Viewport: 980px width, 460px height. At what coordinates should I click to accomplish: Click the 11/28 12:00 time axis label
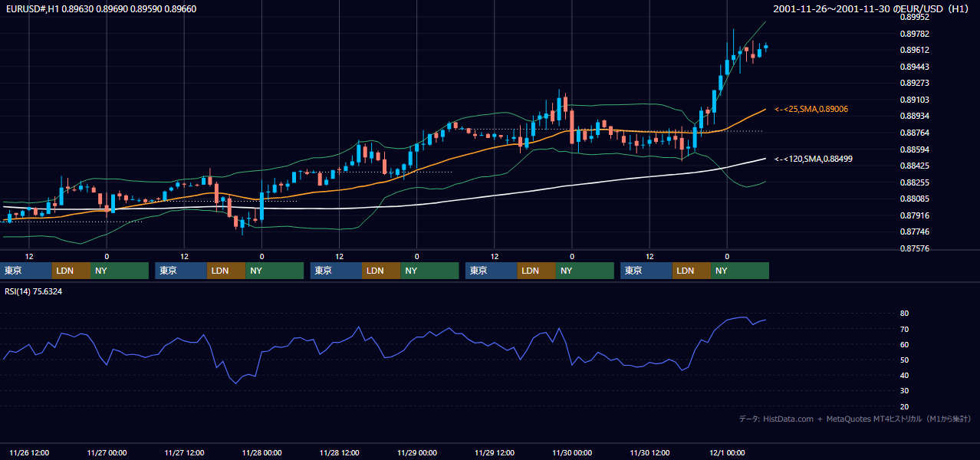click(x=339, y=453)
